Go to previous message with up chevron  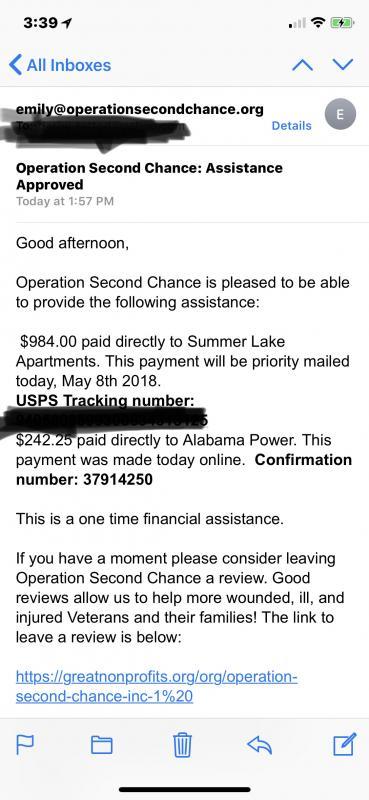tap(302, 65)
